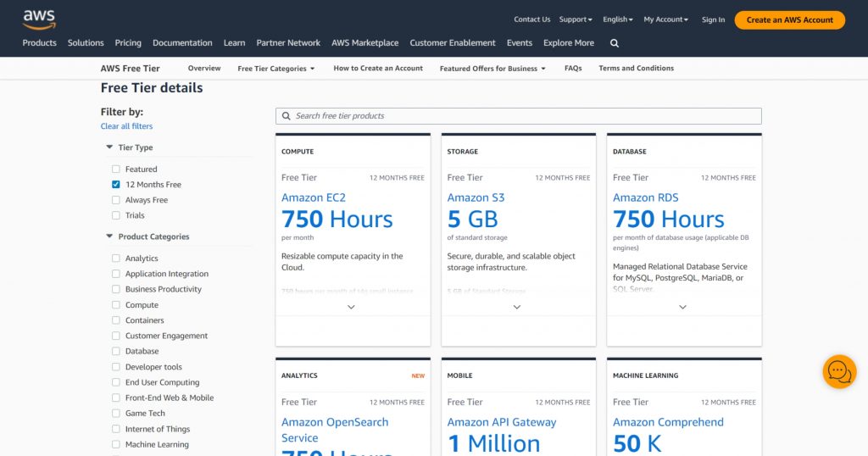Open the Events menu
The width and height of the screenshot is (868, 456).
[520, 43]
